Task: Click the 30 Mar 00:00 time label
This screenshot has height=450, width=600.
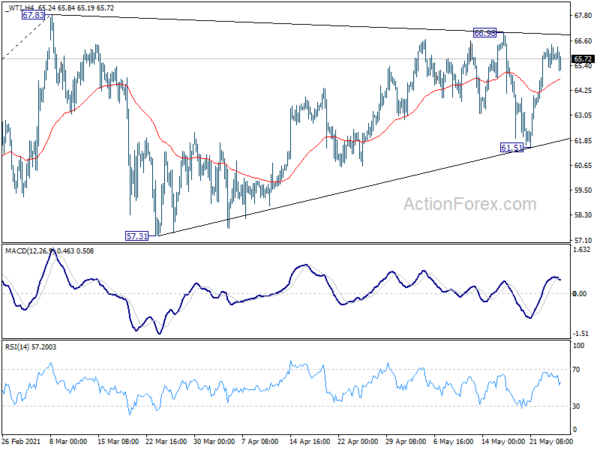Action: point(214,441)
